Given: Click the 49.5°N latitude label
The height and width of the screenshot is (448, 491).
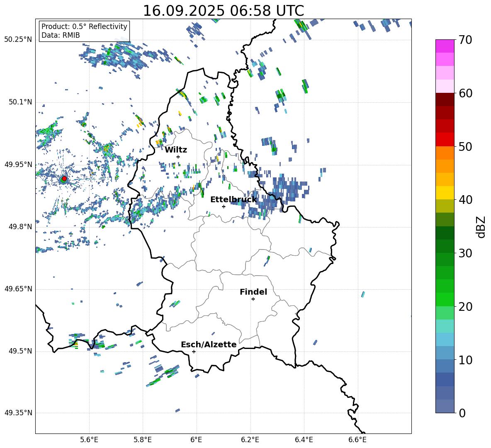Looking at the screenshot, I should (20, 351).
